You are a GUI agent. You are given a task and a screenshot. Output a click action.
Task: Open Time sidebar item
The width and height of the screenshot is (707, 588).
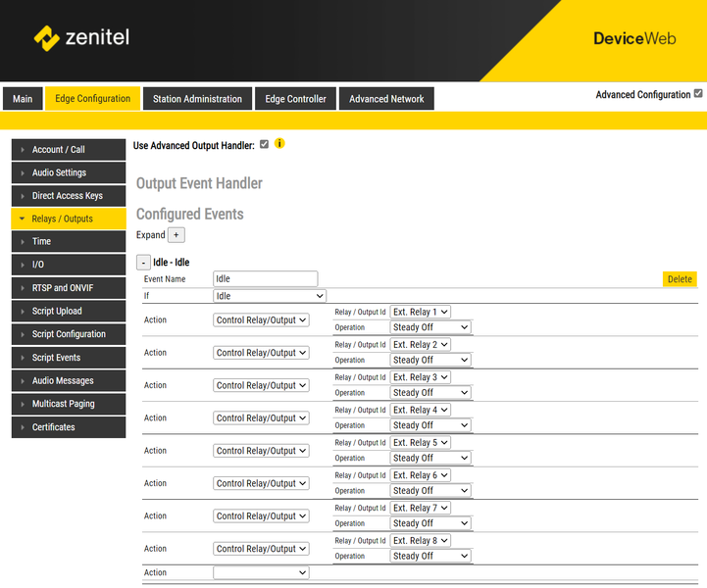click(69, 241)
